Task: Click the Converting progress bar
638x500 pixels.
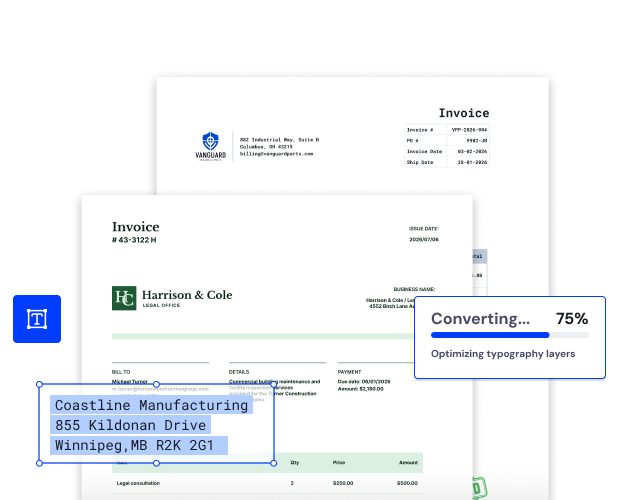Action: tap(509, 335)
